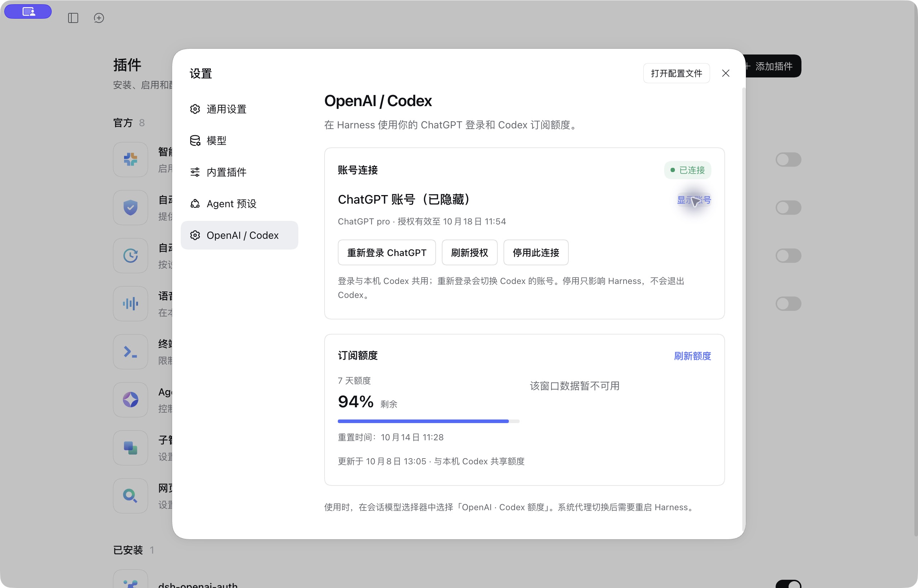Click the database icon beside 模型
This screenshot has height=588, width=918.
(x=195, y=141)
